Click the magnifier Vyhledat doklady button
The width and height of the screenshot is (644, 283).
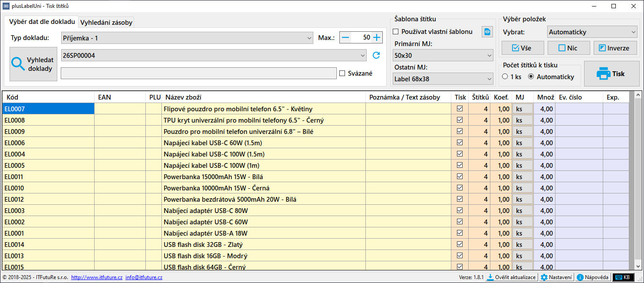coord(33,64)
